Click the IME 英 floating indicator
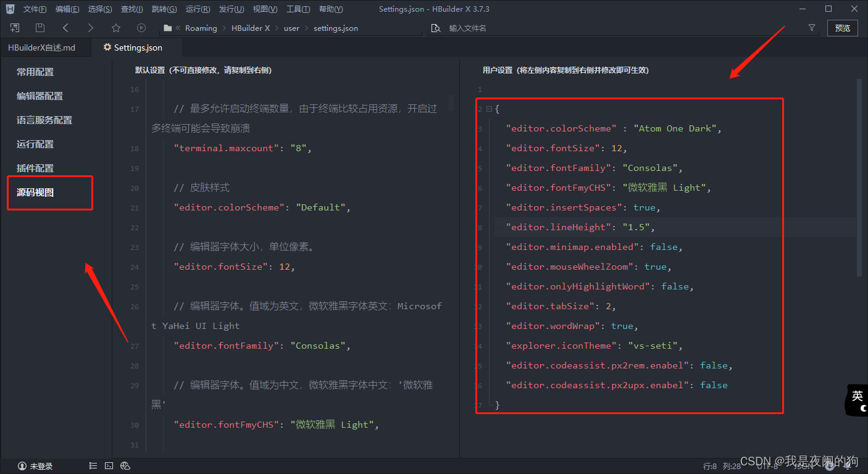Screen dimensions: 868x474 point(856,399)
